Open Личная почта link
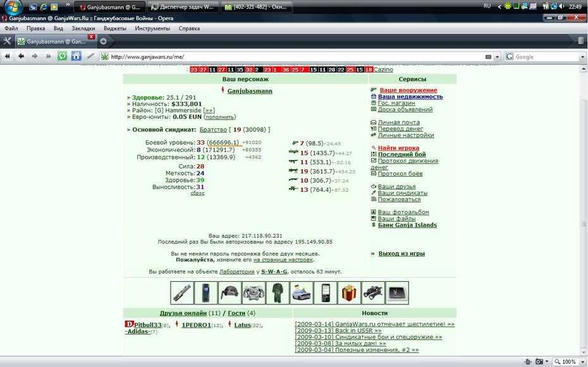The image size is (588, 367). point(398,123)
